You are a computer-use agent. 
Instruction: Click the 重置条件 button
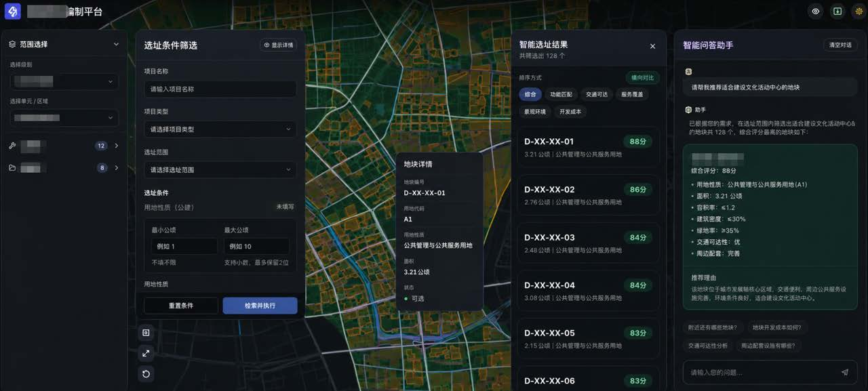[181, 306]
